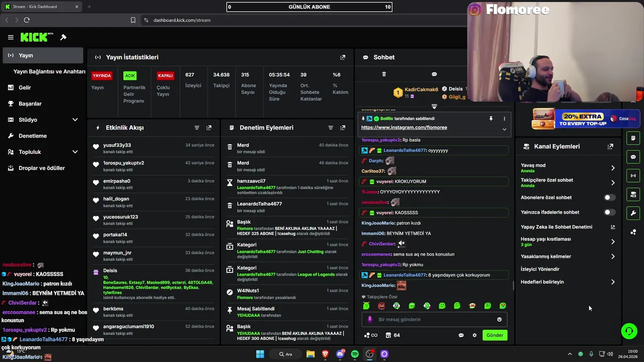This screenshot has width=644, height=362.
Task: Click the speech bubble icon under Sohbet header
Action: (x=434, y=74)
